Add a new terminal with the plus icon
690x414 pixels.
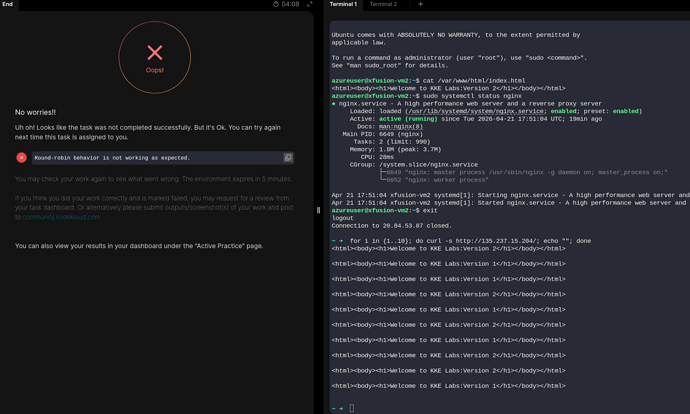(x=420, y=4)
